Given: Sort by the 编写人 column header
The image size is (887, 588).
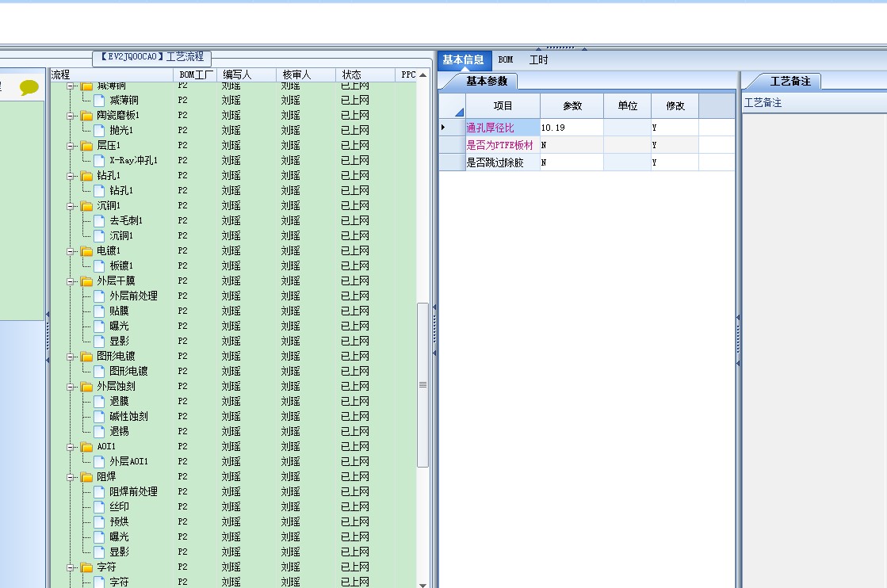Looking at the screenshot, I should click(x=247, y=74).
